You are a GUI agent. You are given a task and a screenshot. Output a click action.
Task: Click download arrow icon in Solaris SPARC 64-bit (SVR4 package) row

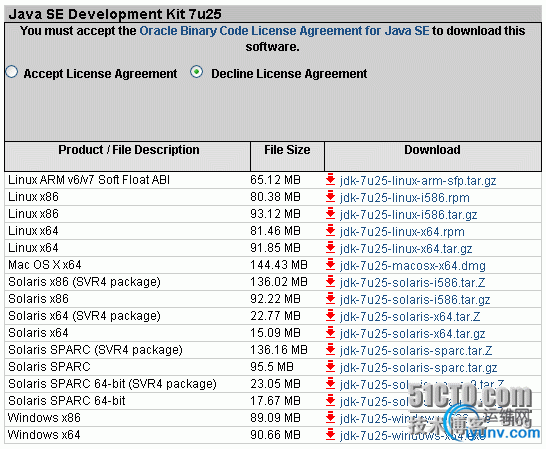(x=330, y=384)
